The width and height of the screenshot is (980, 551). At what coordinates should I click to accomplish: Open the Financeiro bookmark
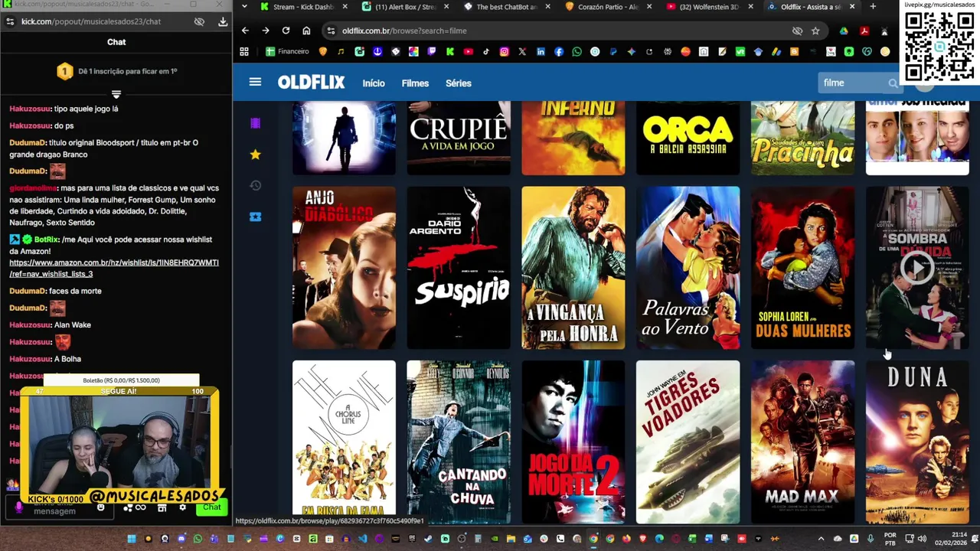(x=287, y=51)
